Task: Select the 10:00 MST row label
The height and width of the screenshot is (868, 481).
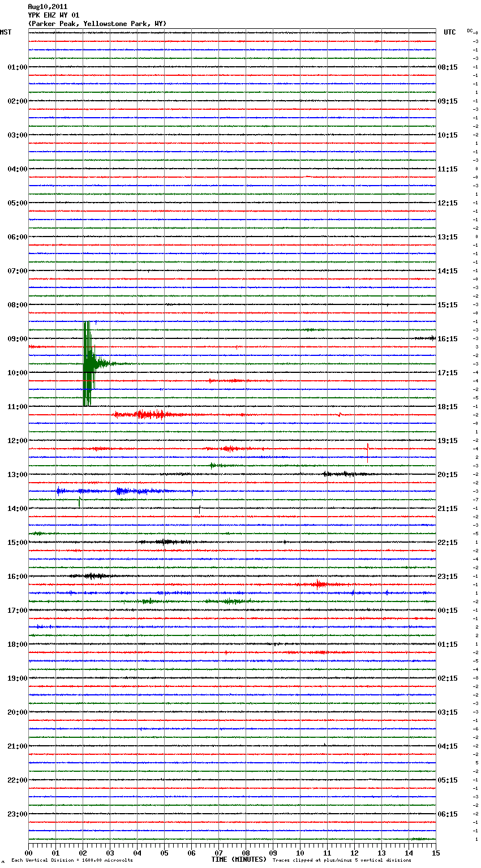Action: pyautogui.click(x=18, y=373)
